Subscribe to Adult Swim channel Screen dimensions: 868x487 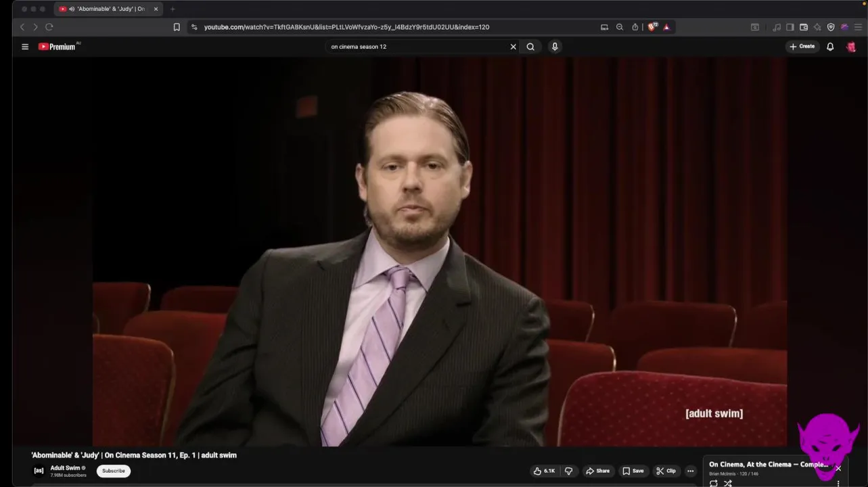click(114, 471)
